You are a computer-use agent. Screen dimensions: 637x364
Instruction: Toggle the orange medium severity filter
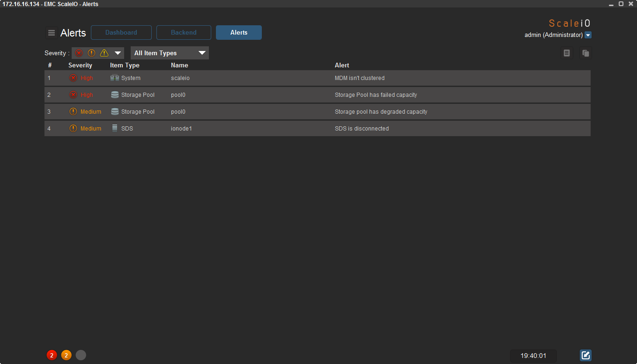pyautogui.click(x=91, y=53)
